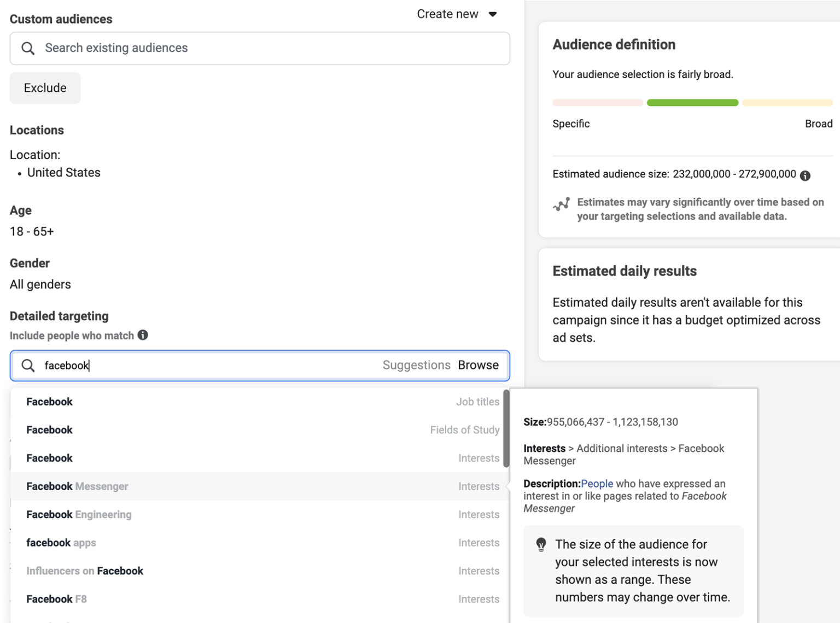Image resolution: width=840 pixels, height=623 pixels.
Task: Click the lightbulb icon in the audience size tip
Action: pos(541,544)
